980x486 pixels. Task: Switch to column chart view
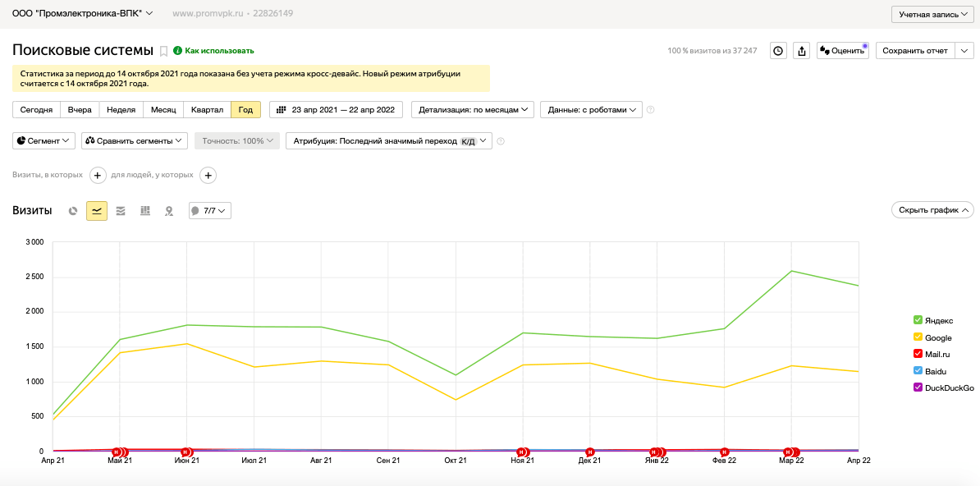point(145,211)
